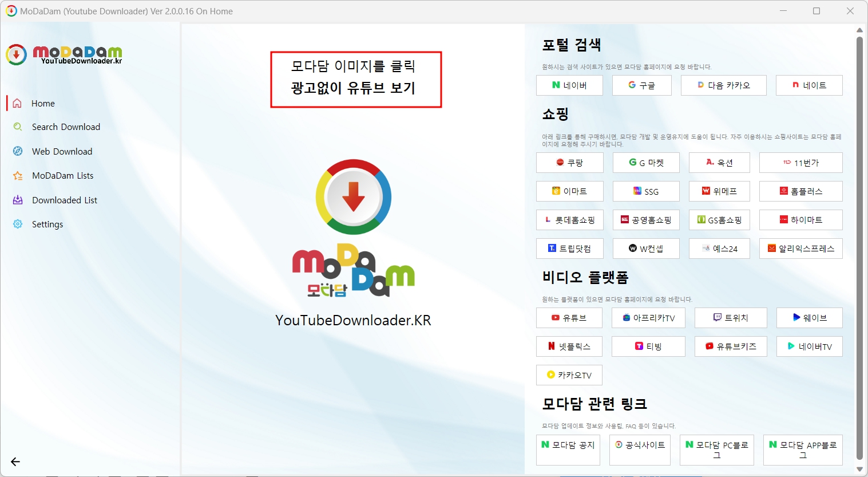The width and height of the screenshot is (868, 477).
Task: Open G 마켓 shopping link
Action: point(646,163)
